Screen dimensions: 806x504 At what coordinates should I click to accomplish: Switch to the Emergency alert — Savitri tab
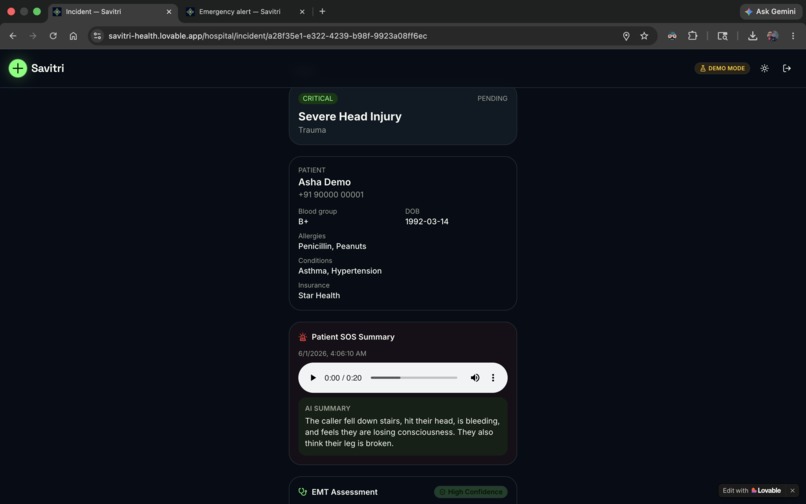(x=240, y=11)
